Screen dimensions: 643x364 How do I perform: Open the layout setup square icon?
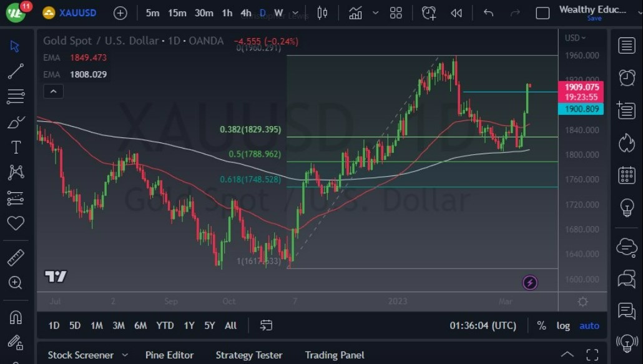[x=542, y=13]
